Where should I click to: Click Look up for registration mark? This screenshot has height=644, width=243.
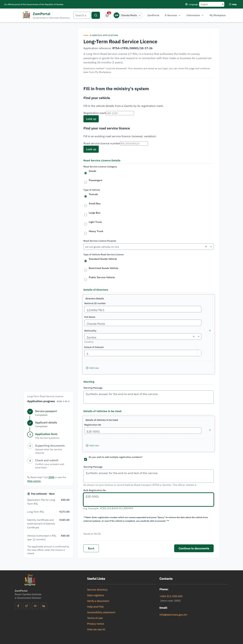[x=91, y=119]
